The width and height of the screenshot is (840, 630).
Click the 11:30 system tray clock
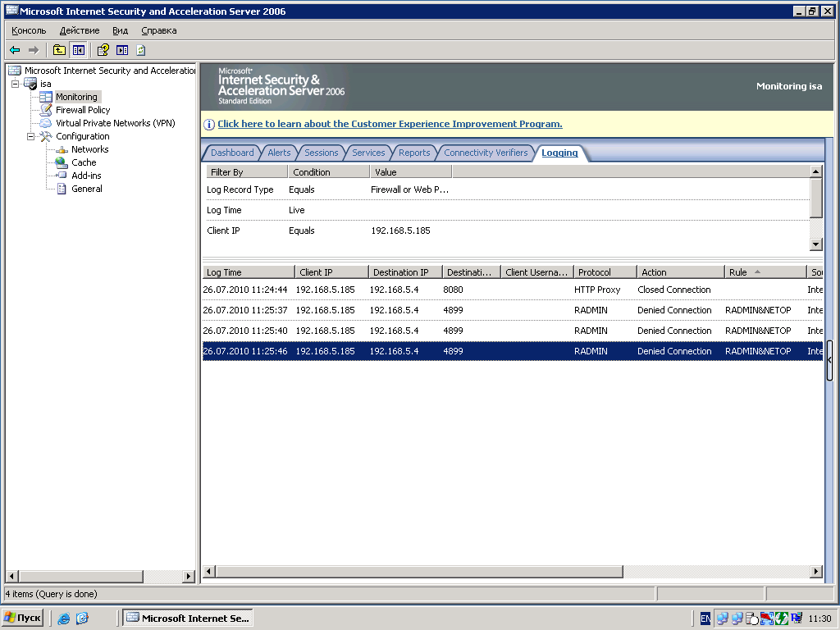coord(819,619)
